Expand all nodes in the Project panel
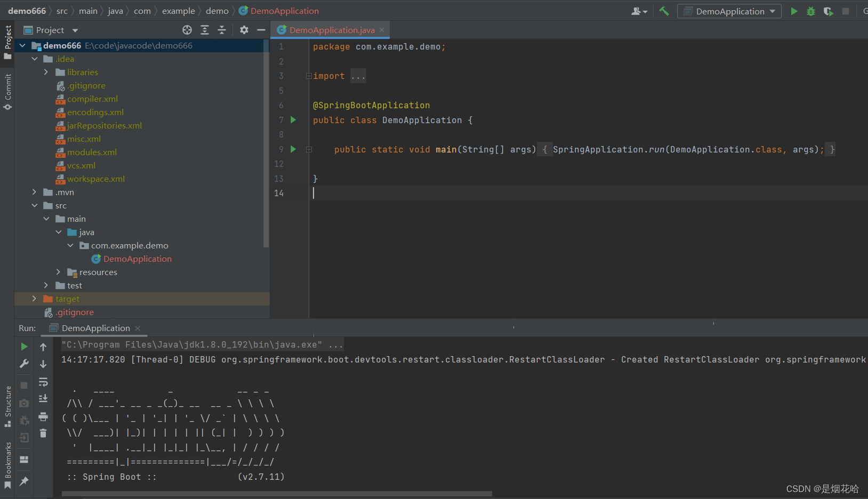 205,30
